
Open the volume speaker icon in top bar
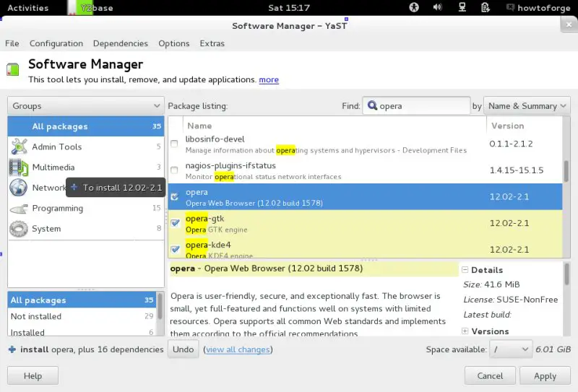click(x=438, y=7)
